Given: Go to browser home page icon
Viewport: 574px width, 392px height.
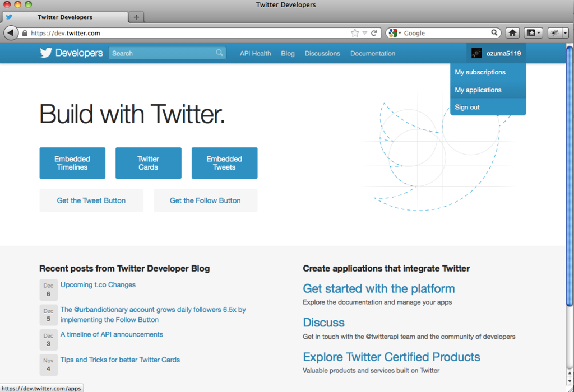Looking at the screenshot, I should (512, 33).
